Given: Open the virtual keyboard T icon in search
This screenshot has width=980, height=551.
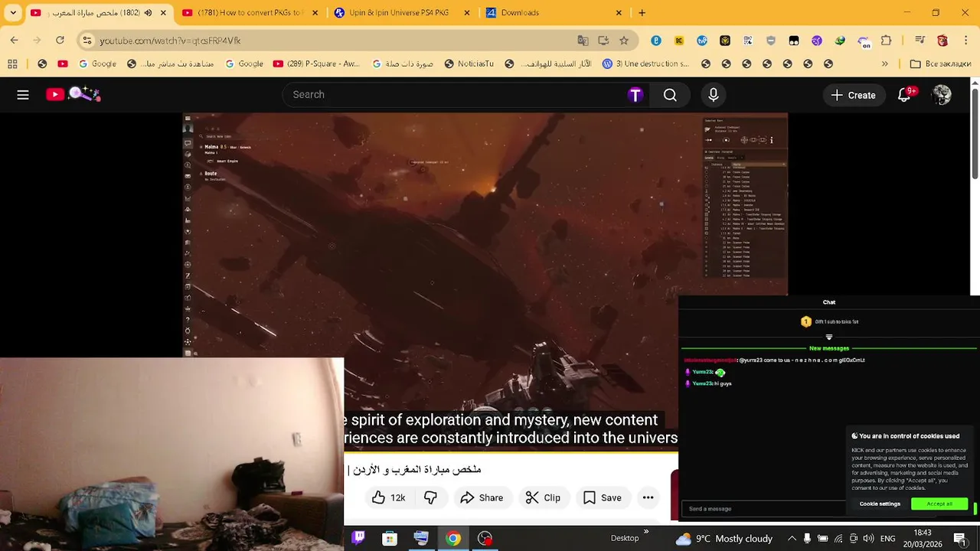Looking at the screenshot, I should pos(635,95).
